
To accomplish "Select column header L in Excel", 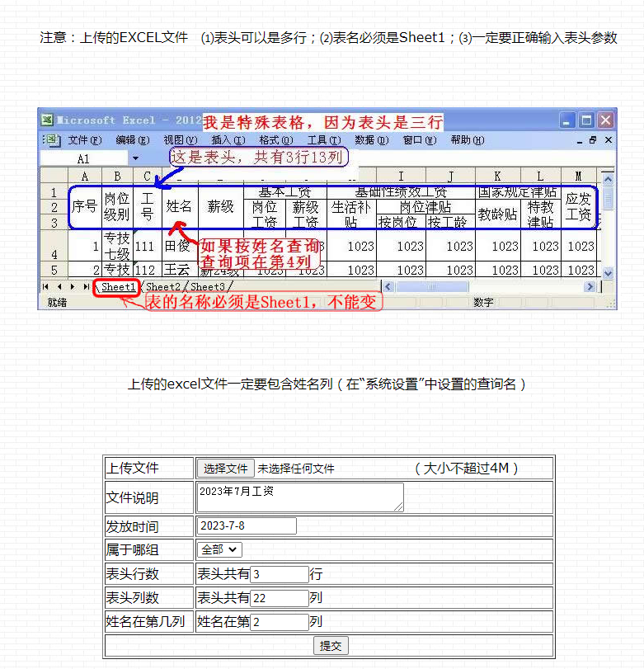I will 540,177.
